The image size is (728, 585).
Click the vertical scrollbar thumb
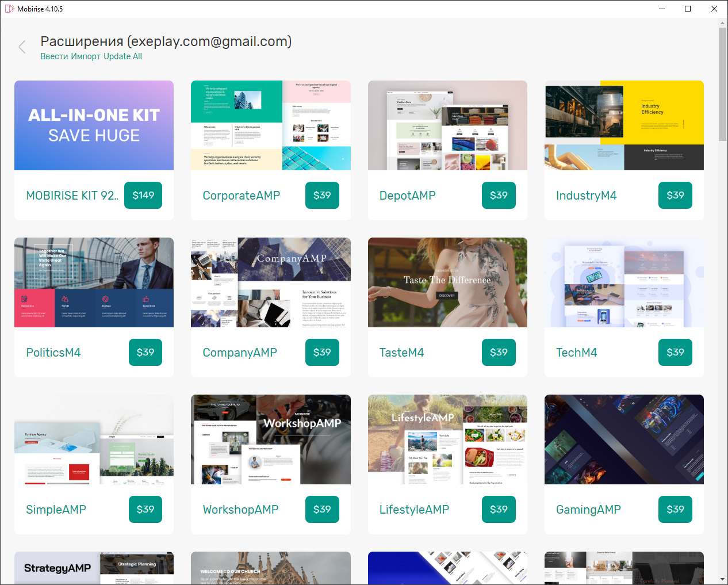click(x=723, y=84)
